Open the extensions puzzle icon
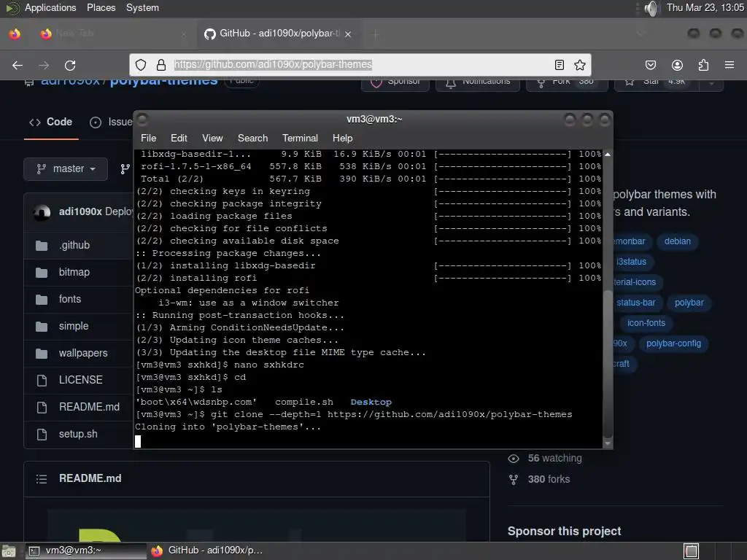747x560 pixels. coord(703,65)
